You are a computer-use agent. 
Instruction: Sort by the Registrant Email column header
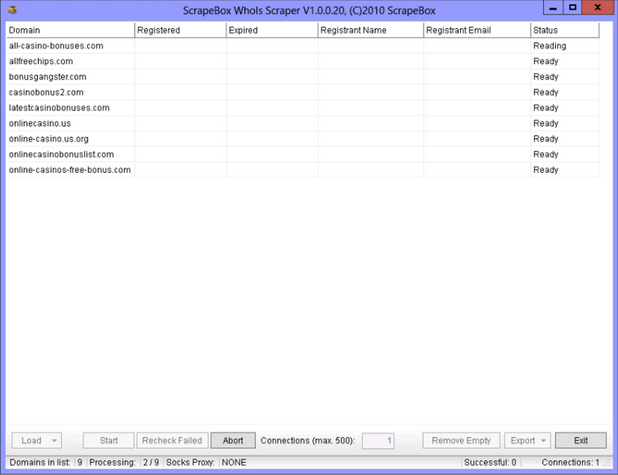477,30
